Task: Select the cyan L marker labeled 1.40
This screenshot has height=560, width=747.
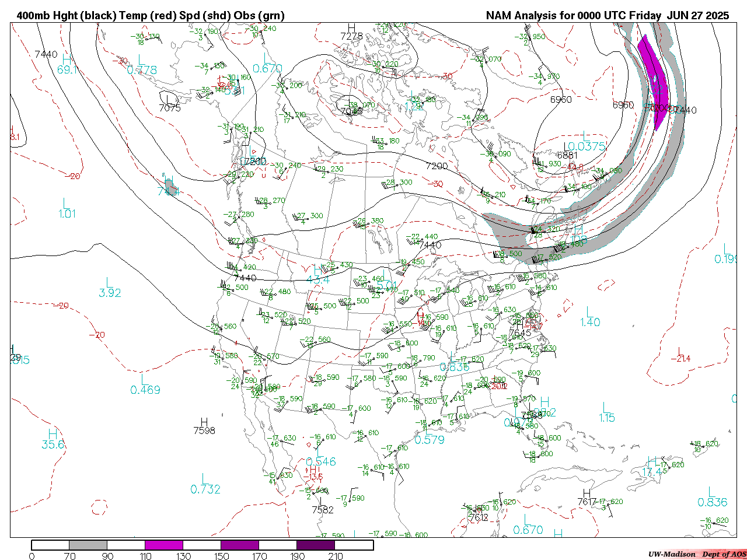Action: 589,312
